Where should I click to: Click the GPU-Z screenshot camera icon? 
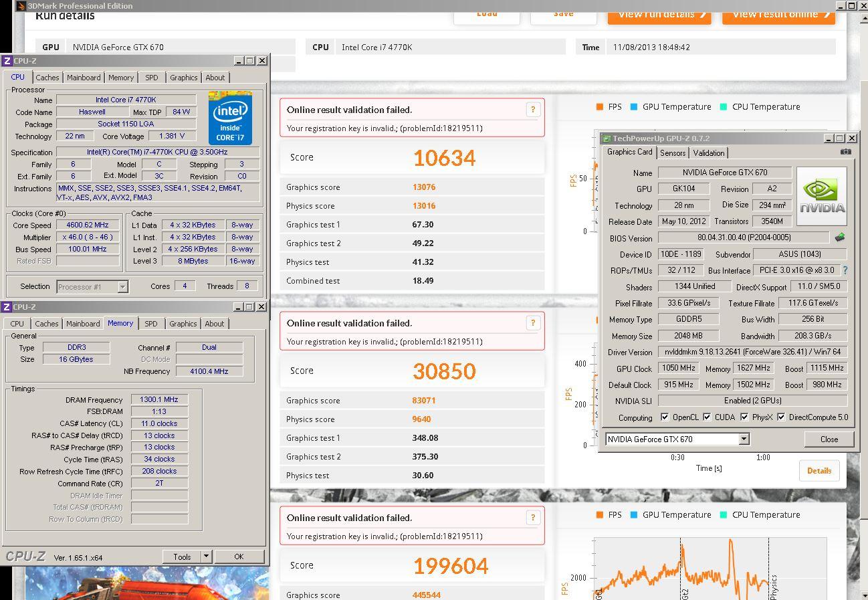846,152
